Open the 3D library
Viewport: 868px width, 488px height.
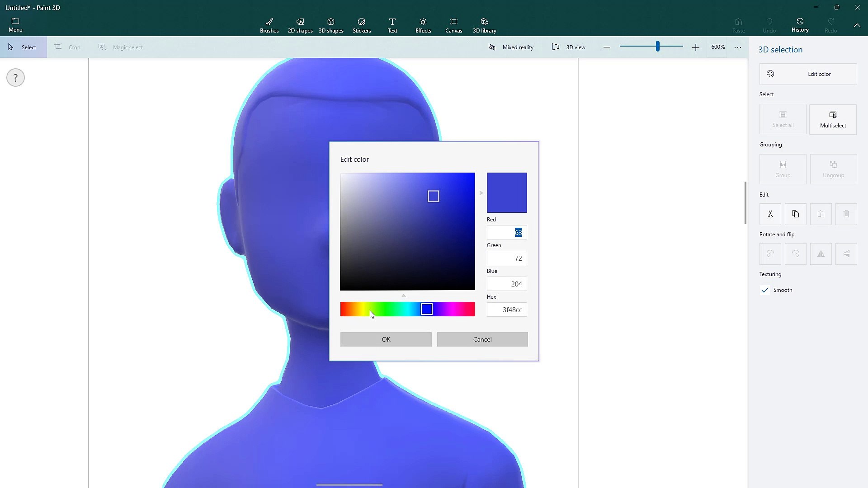point(484,25)
